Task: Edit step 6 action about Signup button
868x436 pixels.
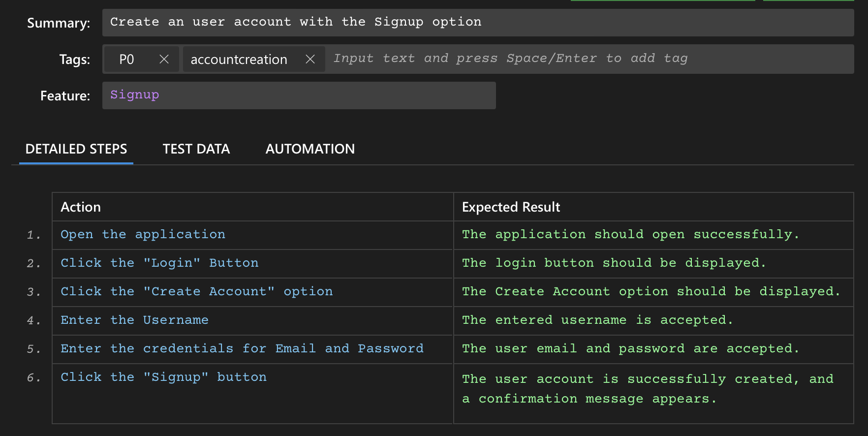Action: (163, 377)
